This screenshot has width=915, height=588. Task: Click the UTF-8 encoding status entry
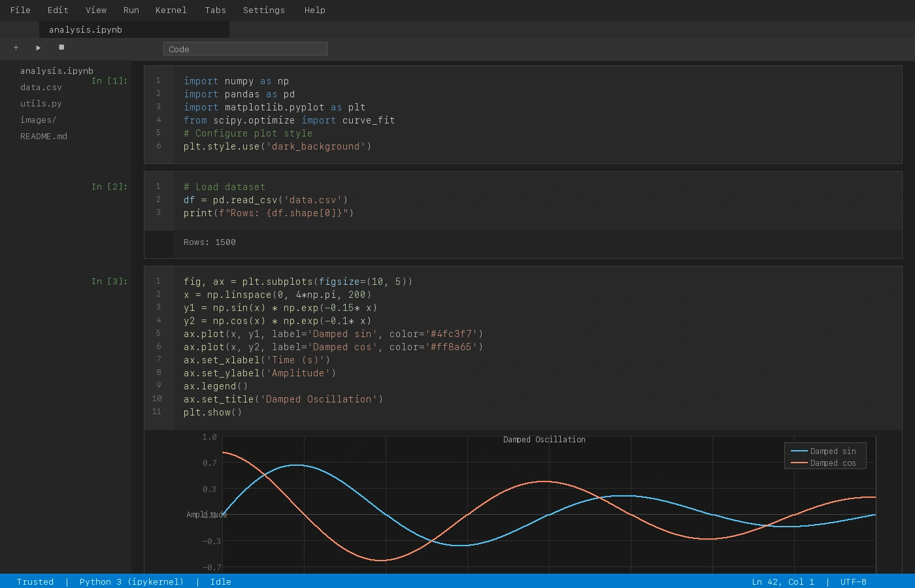(x=854, y=581)
